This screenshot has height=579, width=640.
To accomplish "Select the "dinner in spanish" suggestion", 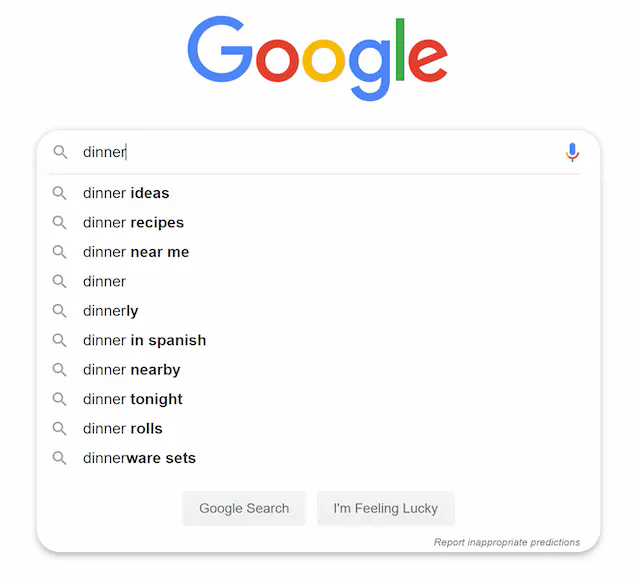I will [144, 340].
